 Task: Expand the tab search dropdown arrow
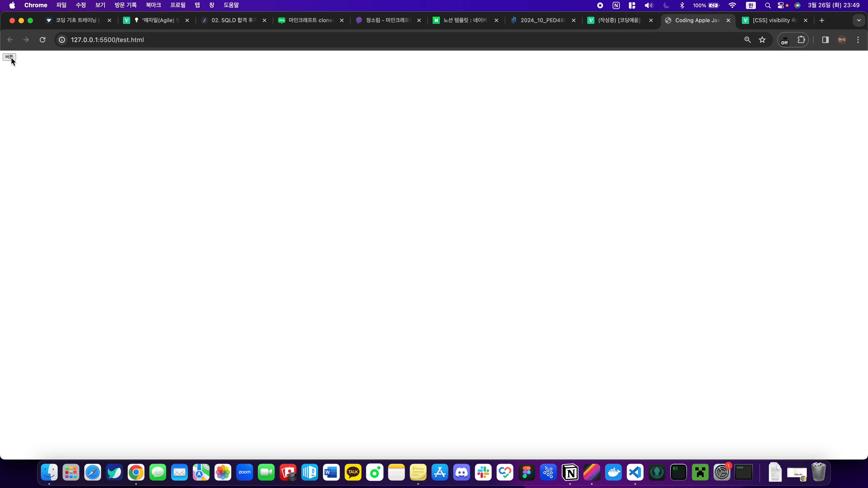(859, 20)
